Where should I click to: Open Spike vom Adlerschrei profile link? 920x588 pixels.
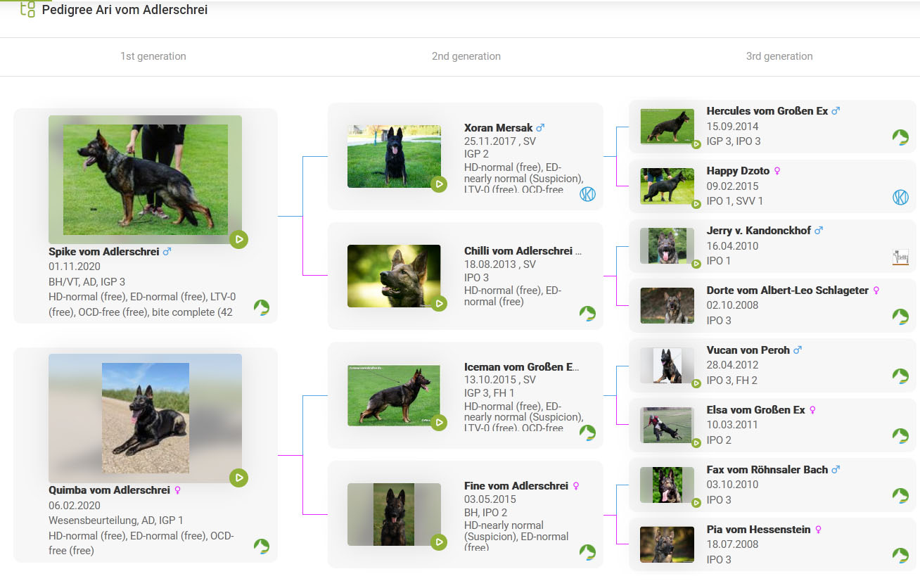click(104, 252)
